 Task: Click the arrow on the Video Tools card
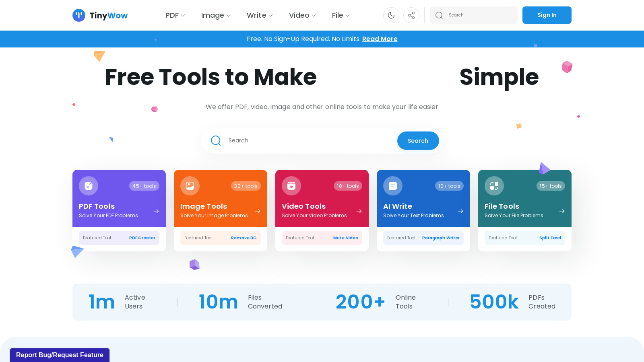pos(359,211)
